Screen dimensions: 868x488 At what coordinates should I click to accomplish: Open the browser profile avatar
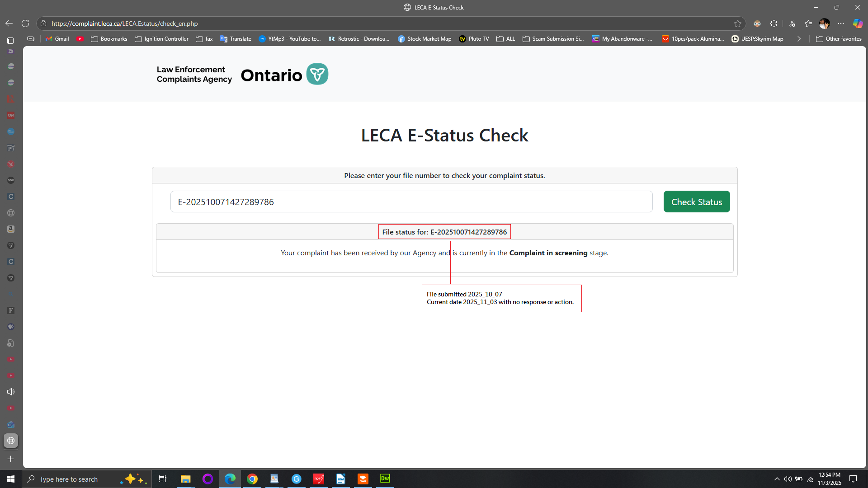(825, 23)
